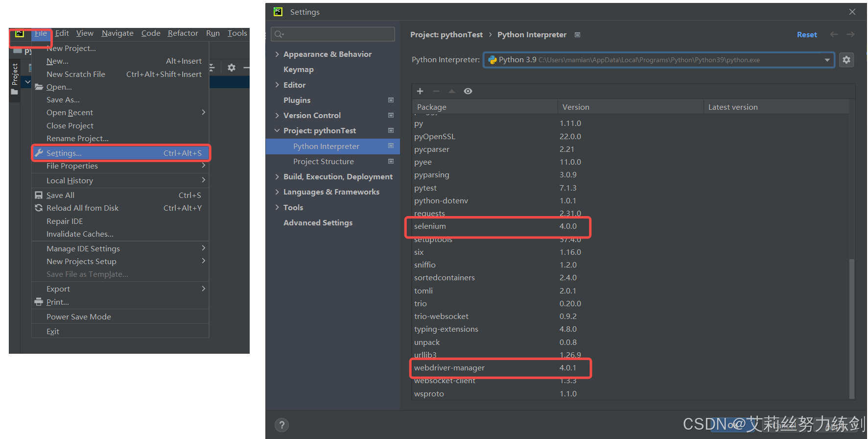Screen dimensions: 868x439
Task: Select New Scratch File menu entry
Action: pyautogui.click(x=120, y=74)
